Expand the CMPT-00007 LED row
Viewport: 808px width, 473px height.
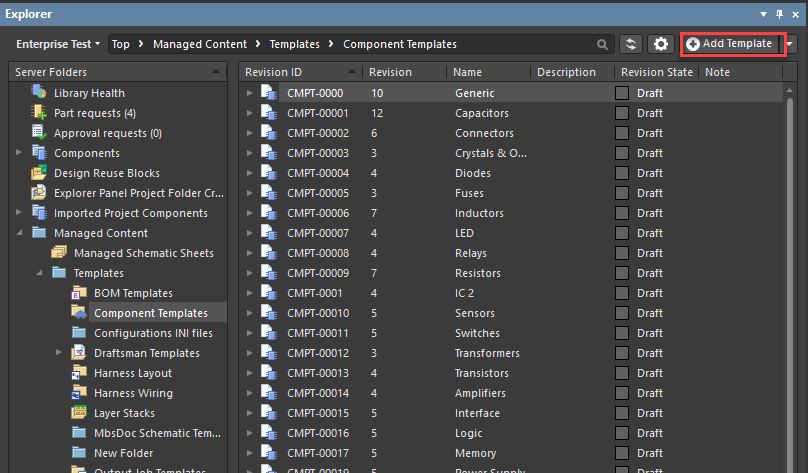click(249, 233)
